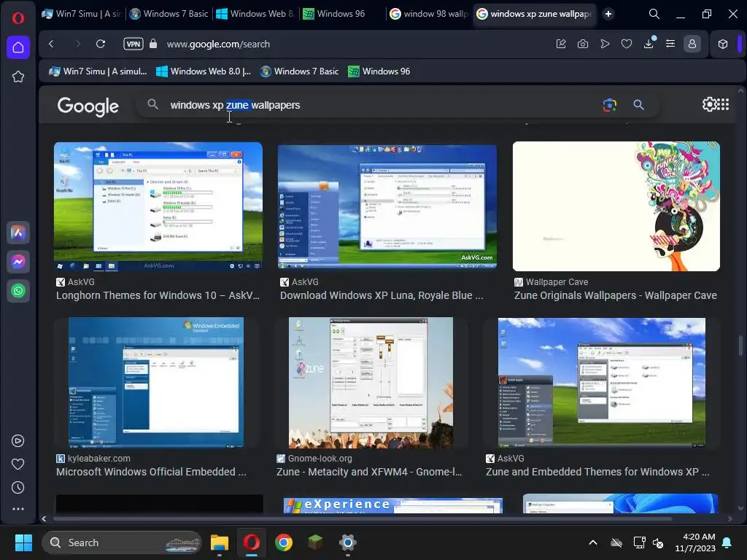The image size is (747, 560).
Task: Open the downloads icon
Action: pyautogui.click(x=649, y=44)
